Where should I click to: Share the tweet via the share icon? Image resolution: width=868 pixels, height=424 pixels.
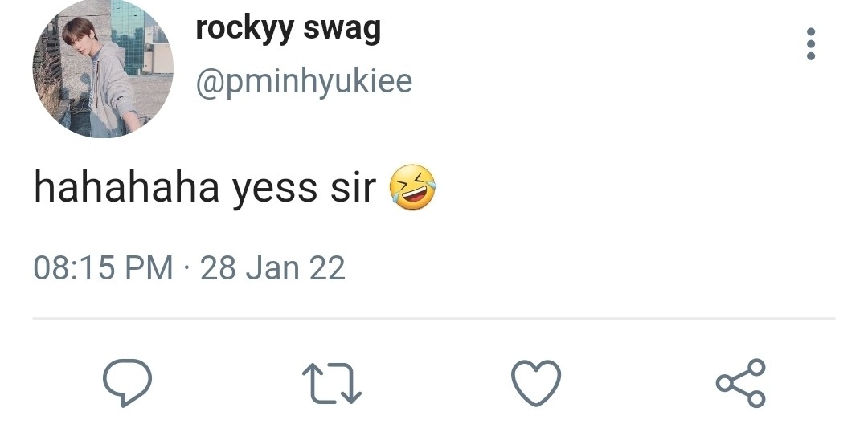coord(740,382)
